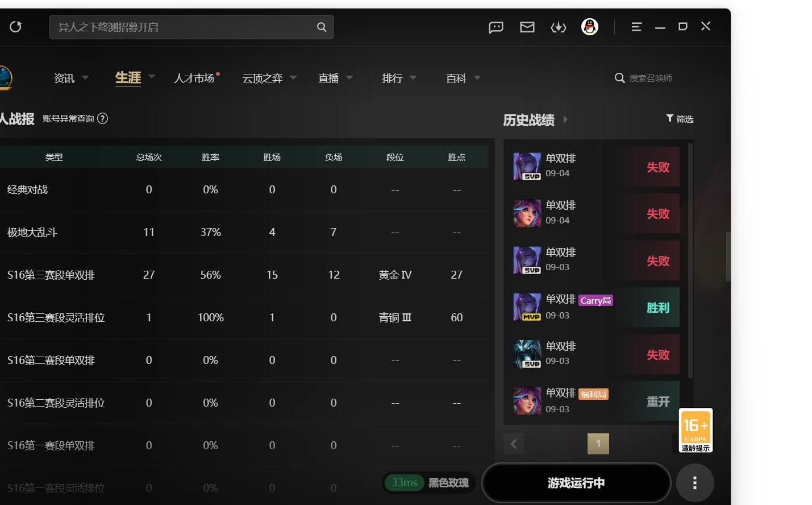Open the mail inbox icon
The image size is (812, 505).
(527, 27)
